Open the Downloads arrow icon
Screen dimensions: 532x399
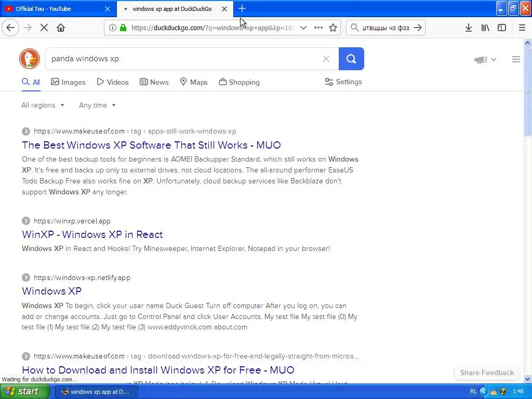coord(469,28)
